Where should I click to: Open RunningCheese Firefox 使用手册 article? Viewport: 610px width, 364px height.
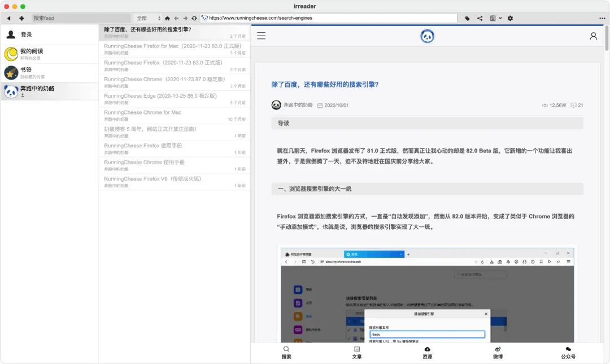click(x=175, y=148)
